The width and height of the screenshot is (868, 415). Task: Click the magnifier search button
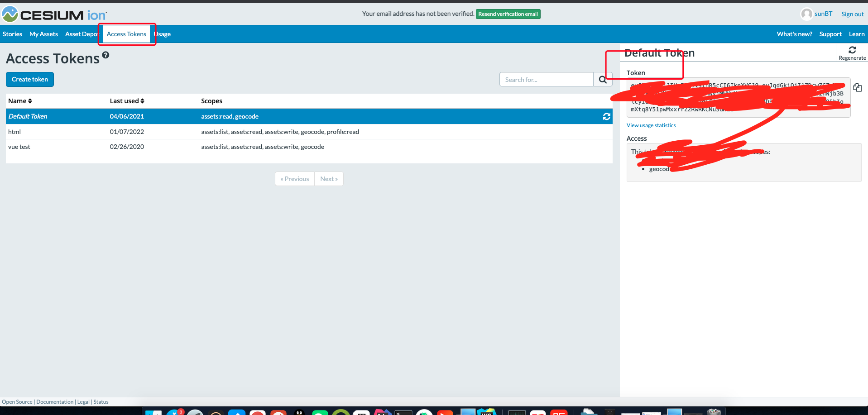pos(602,80)
